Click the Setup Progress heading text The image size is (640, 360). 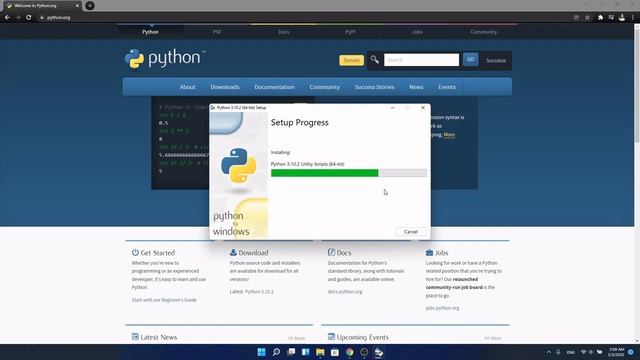point(300,122)
